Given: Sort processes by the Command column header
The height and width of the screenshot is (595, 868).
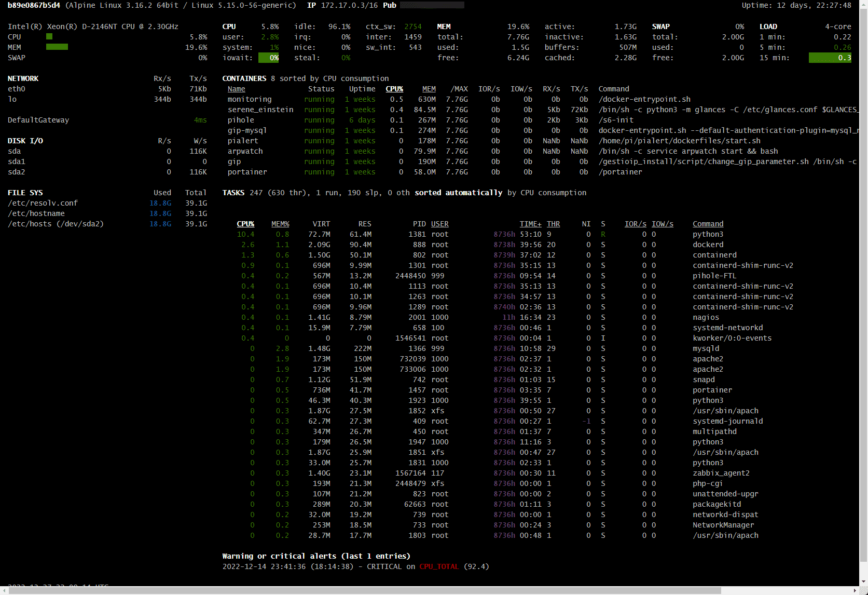Looking at the screenshot, I should (708, 224).
